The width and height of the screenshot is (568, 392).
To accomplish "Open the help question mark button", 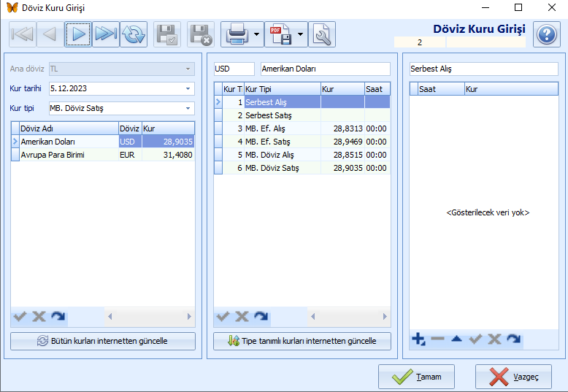I will coord(547,34).
